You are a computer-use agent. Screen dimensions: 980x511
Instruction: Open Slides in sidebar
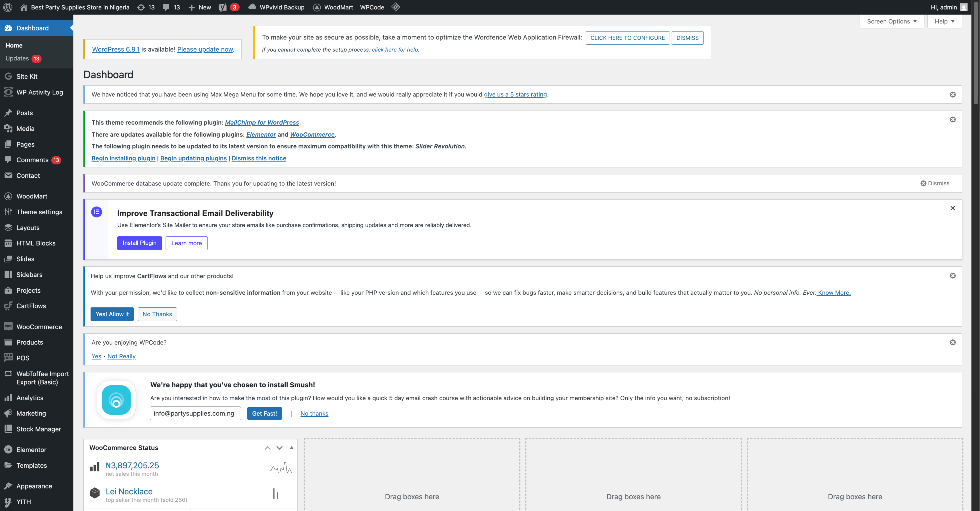click(37, 259)
